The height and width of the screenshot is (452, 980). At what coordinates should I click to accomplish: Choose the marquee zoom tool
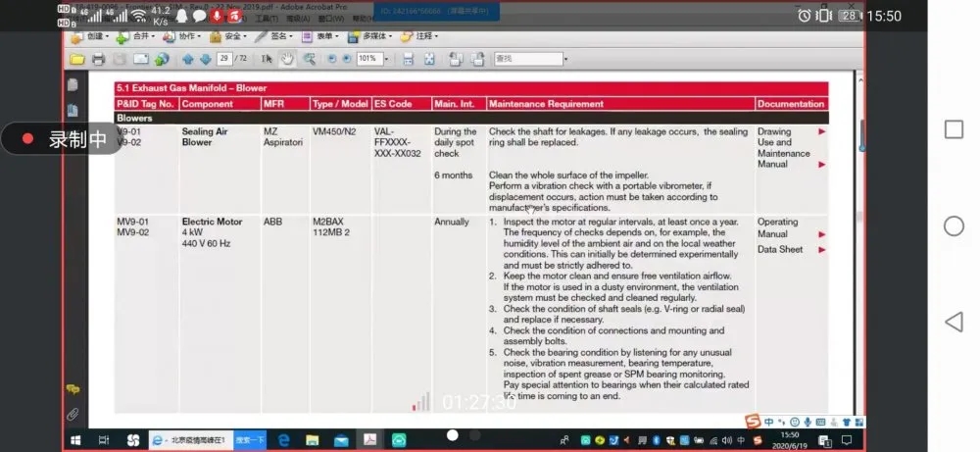309,59
